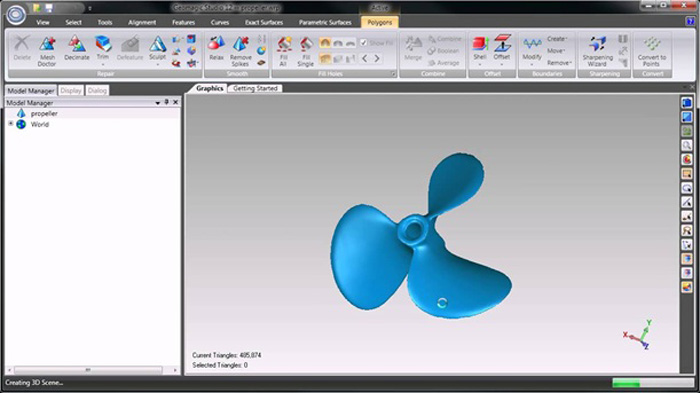Click the Model Manager horizontal scrollbar
This screenshot has height=393, width=700.
[x=88, y=370]
